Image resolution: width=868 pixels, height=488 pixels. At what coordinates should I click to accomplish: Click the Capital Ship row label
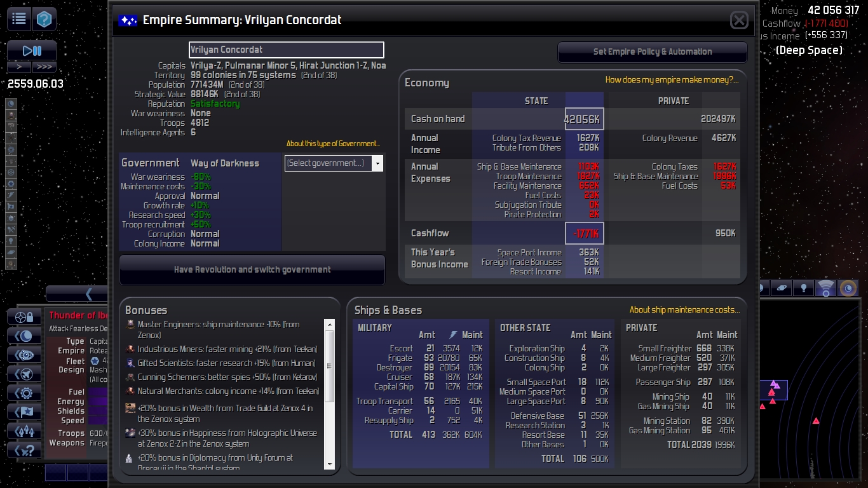point(394,387)
